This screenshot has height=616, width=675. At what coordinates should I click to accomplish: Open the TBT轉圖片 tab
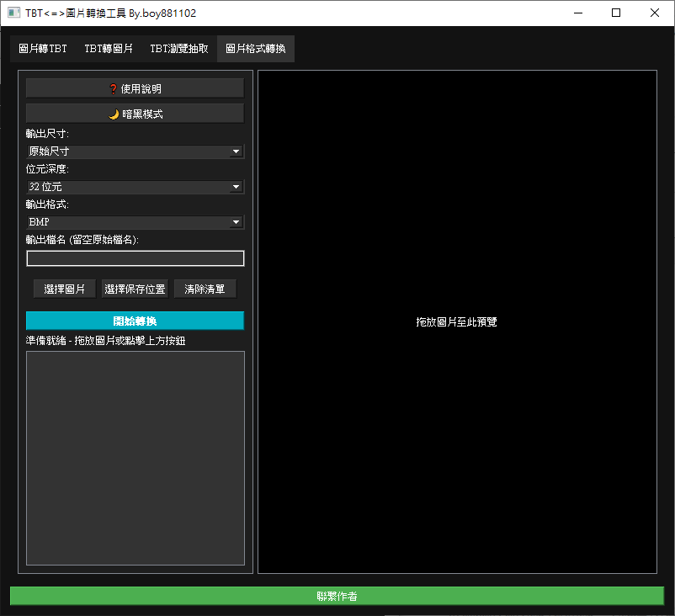coord(109,49)
